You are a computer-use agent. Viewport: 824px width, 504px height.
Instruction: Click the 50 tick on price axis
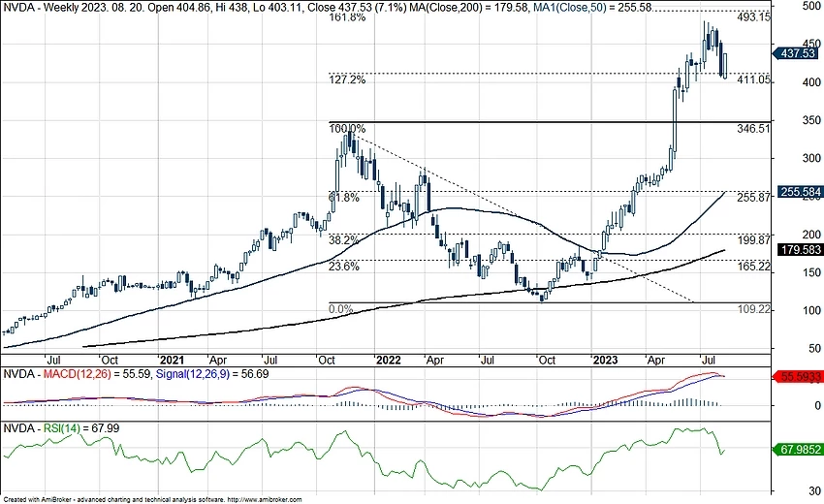[814, 348]
